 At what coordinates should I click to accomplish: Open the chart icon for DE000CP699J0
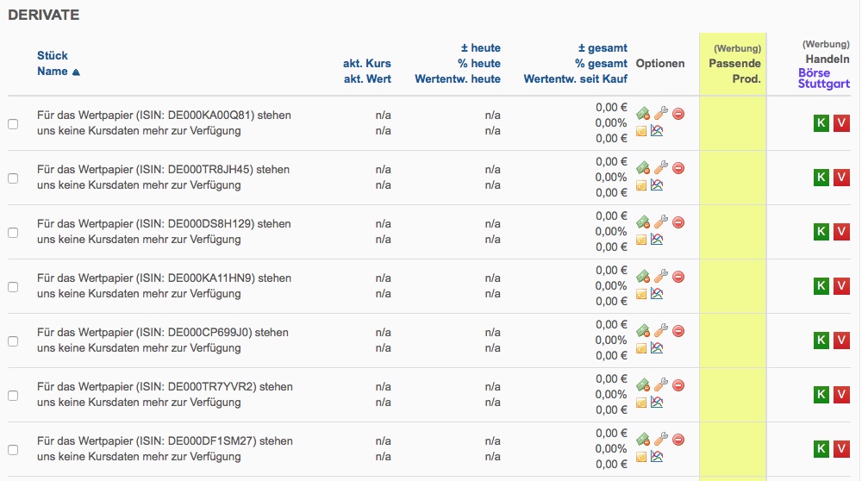tap(657, 347)
